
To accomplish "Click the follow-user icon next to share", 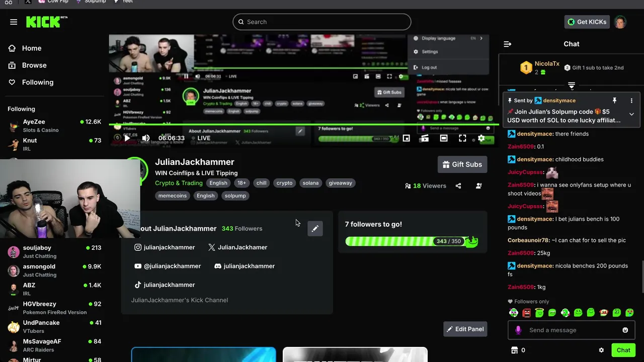I will coord(478,186).
